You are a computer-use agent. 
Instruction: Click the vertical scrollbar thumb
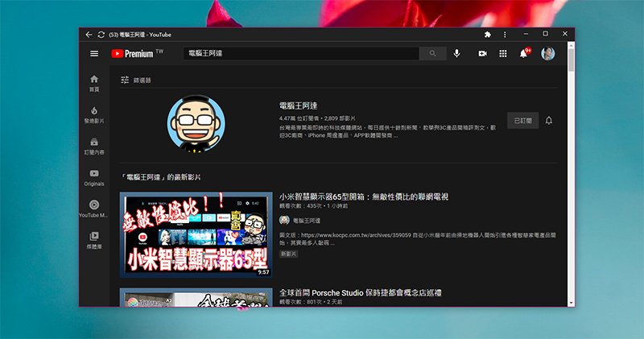[571, 60]
